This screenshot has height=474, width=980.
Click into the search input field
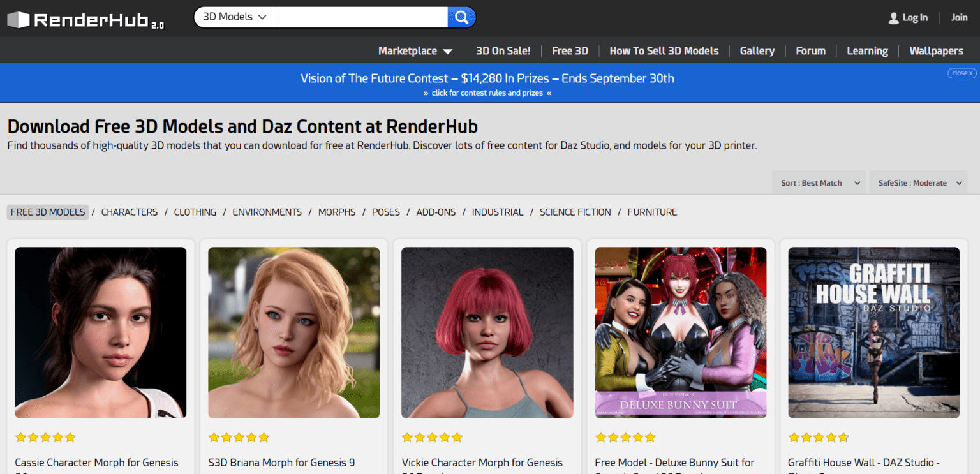(x=362, y=17)
